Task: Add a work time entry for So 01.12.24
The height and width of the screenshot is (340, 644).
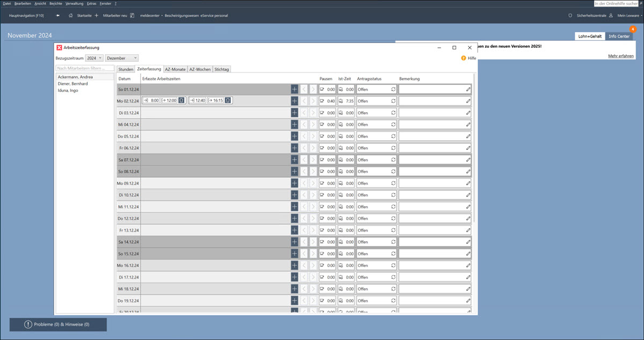Action: point(294,89)
